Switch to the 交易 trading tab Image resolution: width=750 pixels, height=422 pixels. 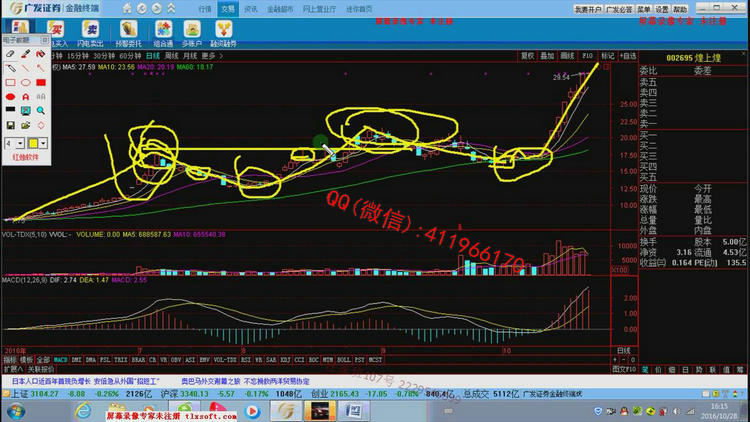pyautogui.click(x=228, y=9)
